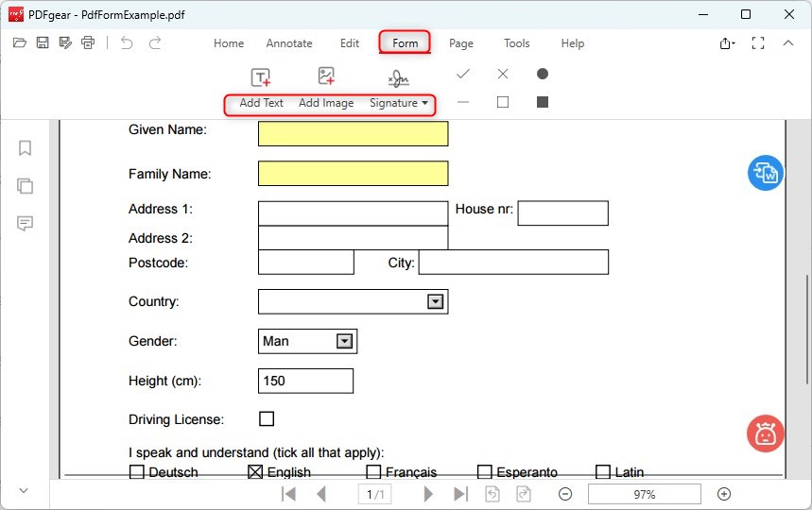The image size is (812, 510).
Task: Switch to the Form tab
Action: click(405, 43)
